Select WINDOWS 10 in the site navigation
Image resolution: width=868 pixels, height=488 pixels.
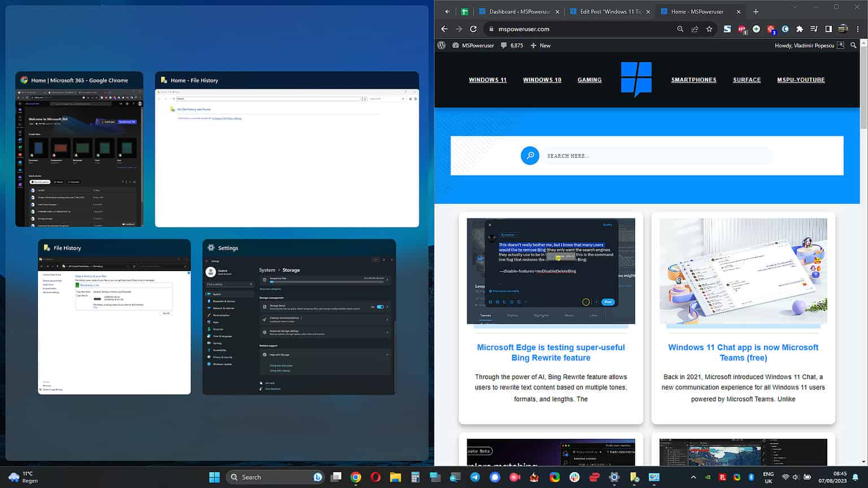[x=541, y=80]
